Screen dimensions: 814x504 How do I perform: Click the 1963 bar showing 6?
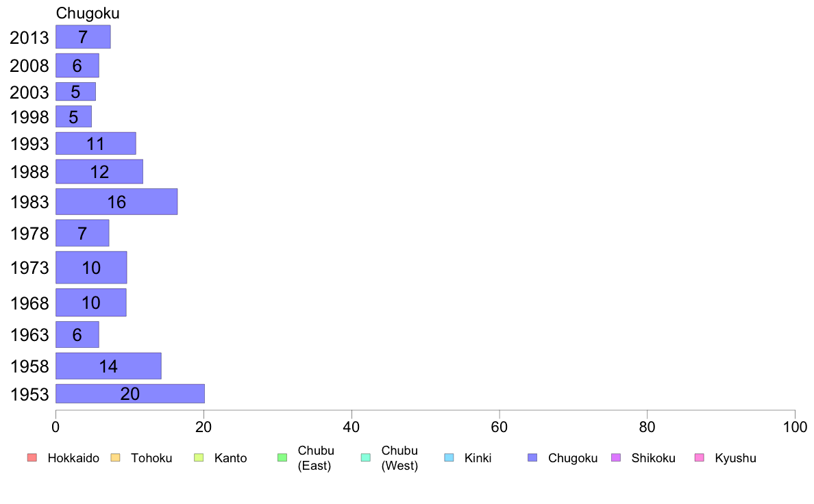(x=77, y=334)
